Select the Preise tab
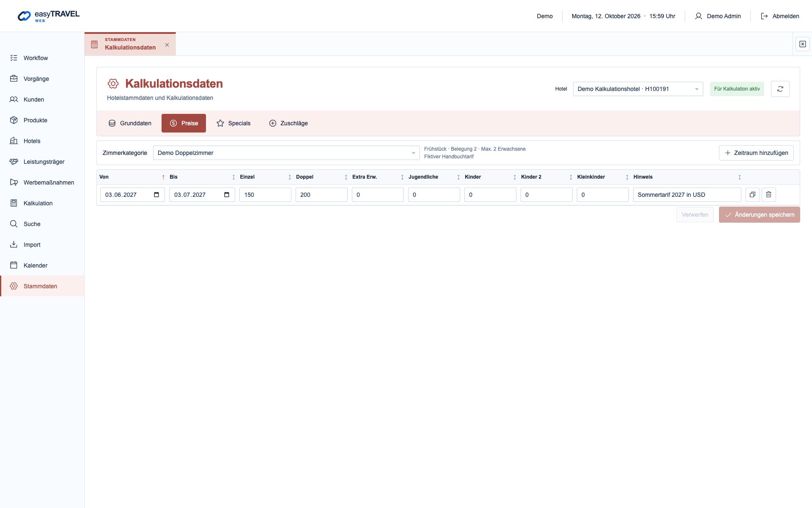The width and height of the screenshot is (812, 508). click(x=184, y=123)
